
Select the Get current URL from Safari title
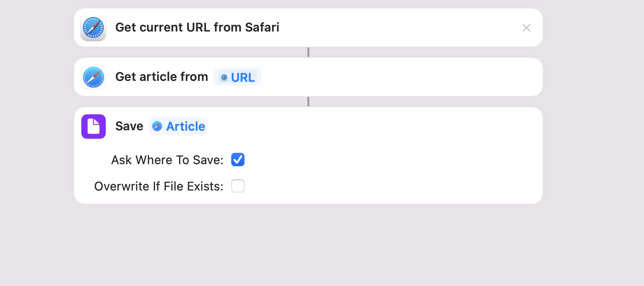[x=197, y=28]
